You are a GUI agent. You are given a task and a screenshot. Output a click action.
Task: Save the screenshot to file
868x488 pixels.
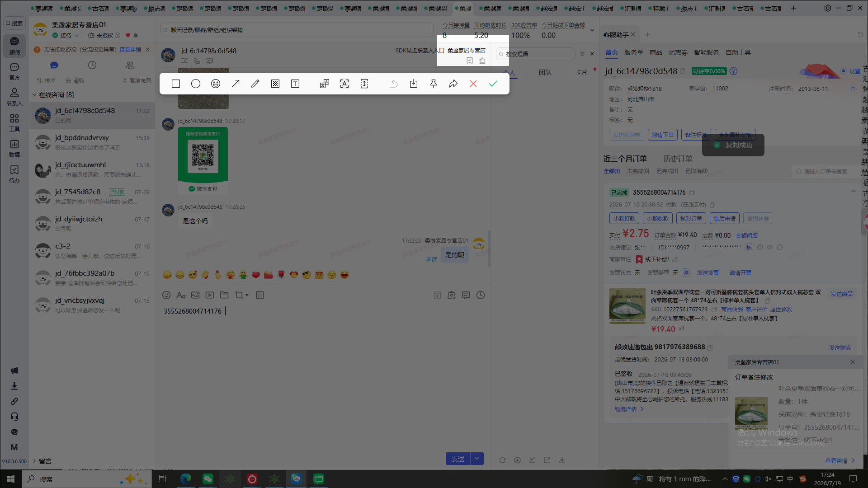(x=414, y=84)
